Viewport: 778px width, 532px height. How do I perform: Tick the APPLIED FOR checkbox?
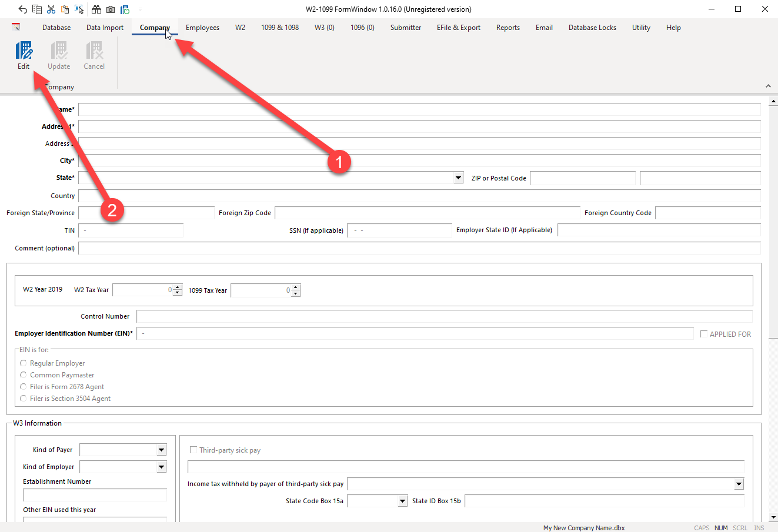click(704, 334)
